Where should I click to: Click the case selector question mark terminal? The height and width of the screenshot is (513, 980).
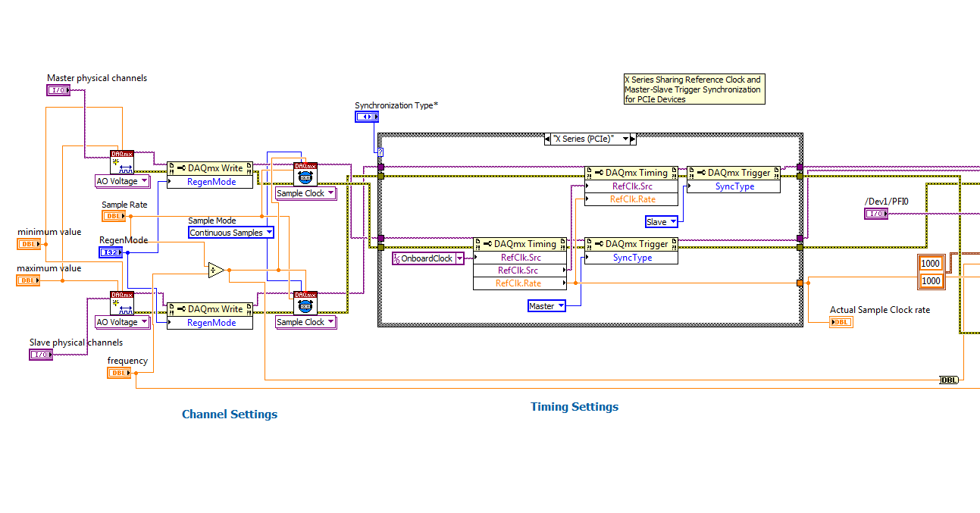coord(380,152)
